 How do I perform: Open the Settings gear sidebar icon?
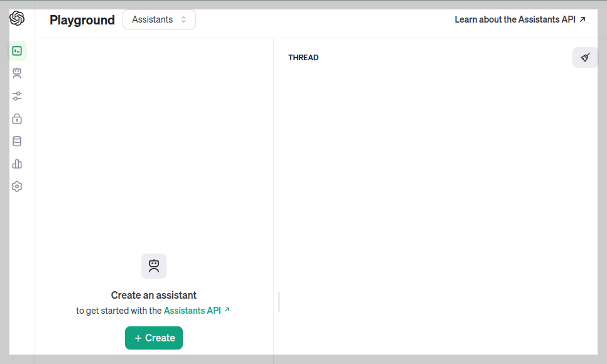pyautogui.click(x=17, y=186)
